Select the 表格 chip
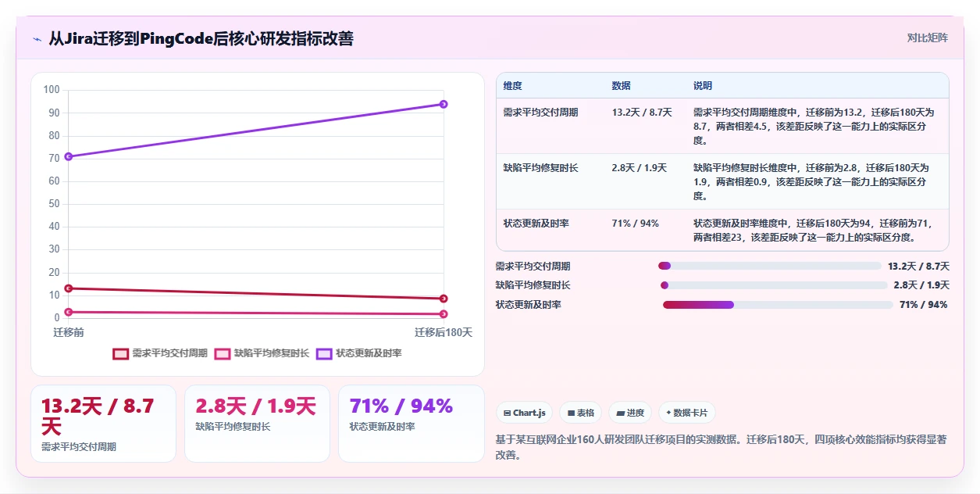Screen dimensions: 980x494 click(580, 413)
